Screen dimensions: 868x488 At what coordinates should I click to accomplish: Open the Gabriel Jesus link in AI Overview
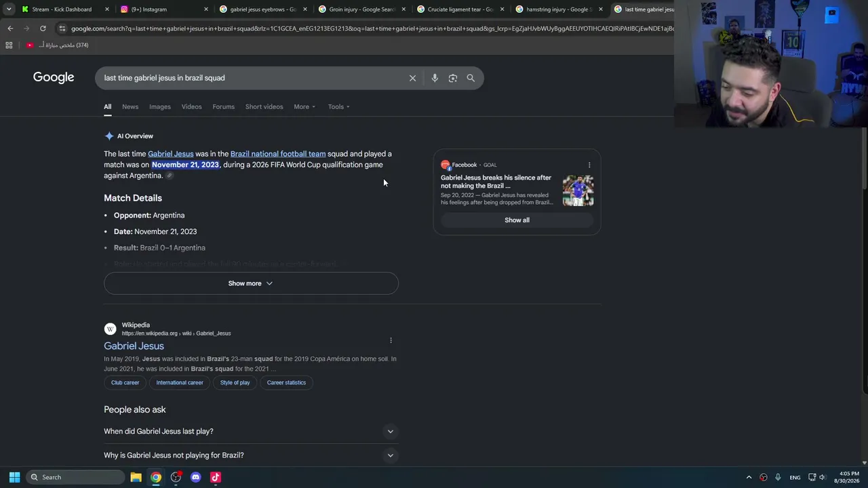click(171, 154)
